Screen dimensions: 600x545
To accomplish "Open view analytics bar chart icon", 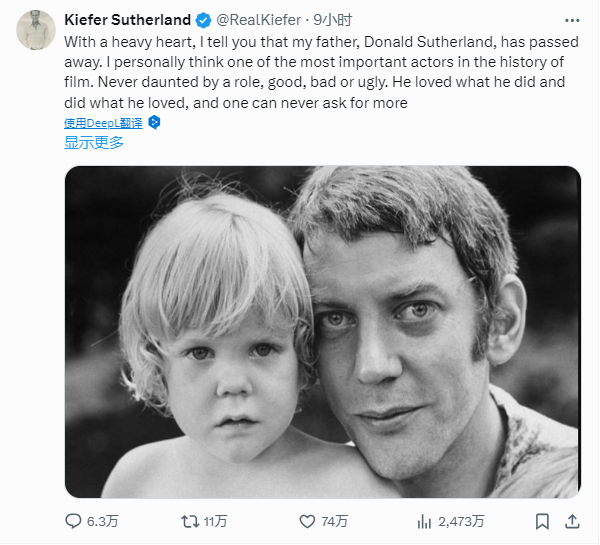I will tap(424, 521).
